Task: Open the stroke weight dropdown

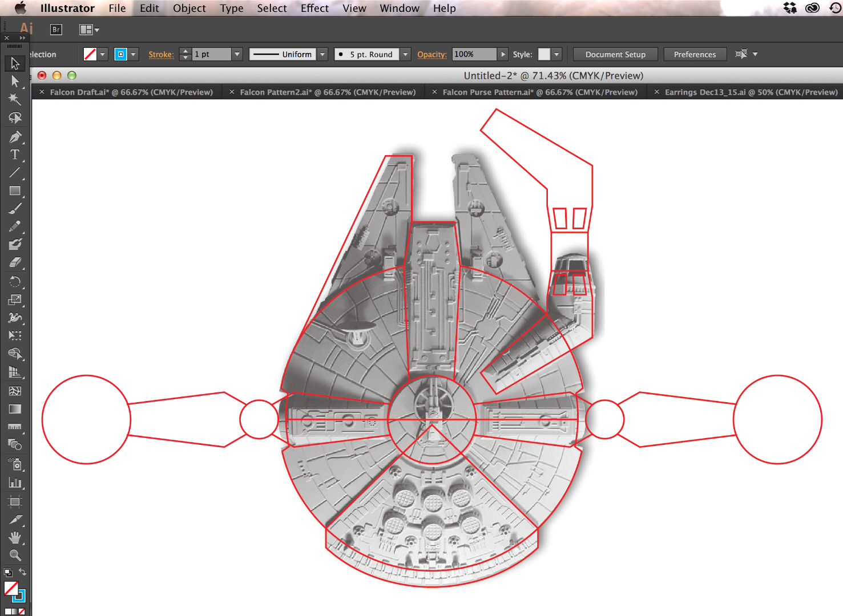Action: pyautogui.click(x=236, y=54)
